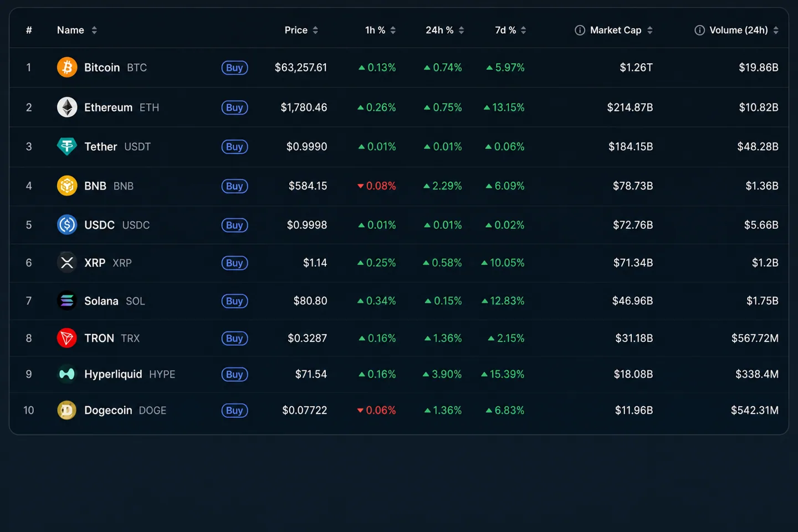
Task: Click the TRON red logo icon
Action: [x=67, y=338]
